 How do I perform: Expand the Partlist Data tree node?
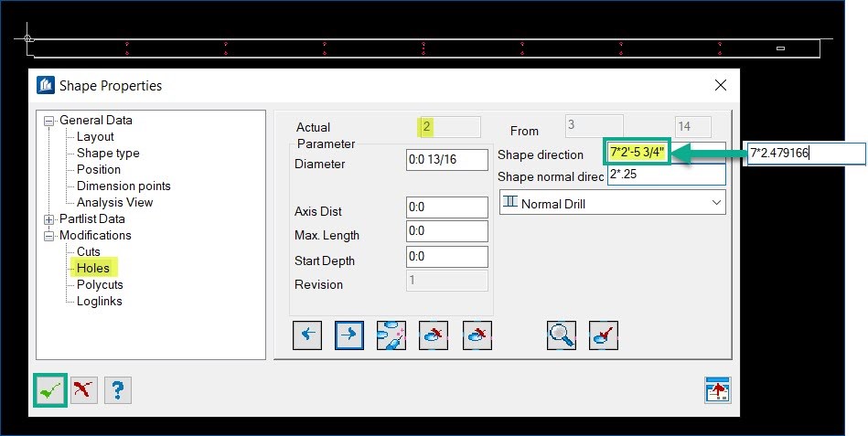tap(49, 219)
